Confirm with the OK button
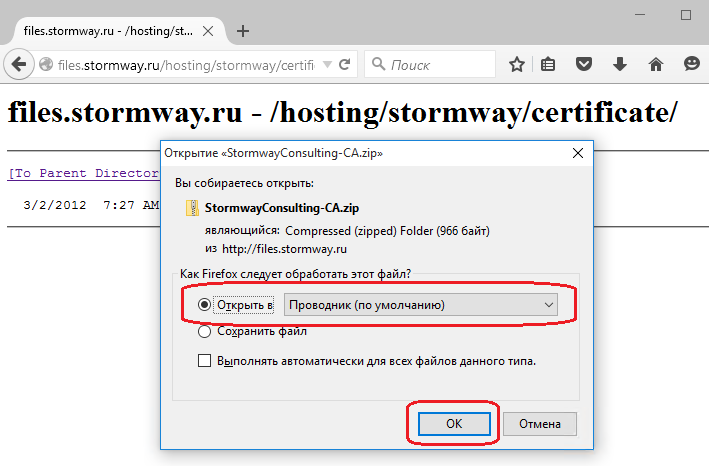 pos(454,424)
